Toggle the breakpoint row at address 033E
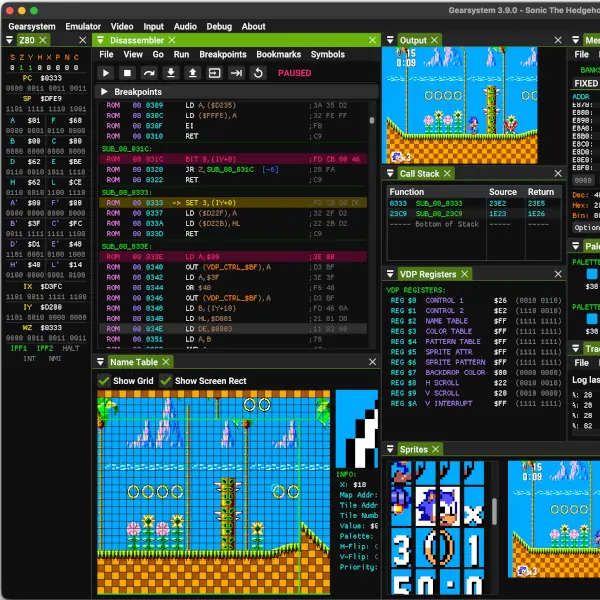This screenshot has width=600, height=600. point(233,257)
